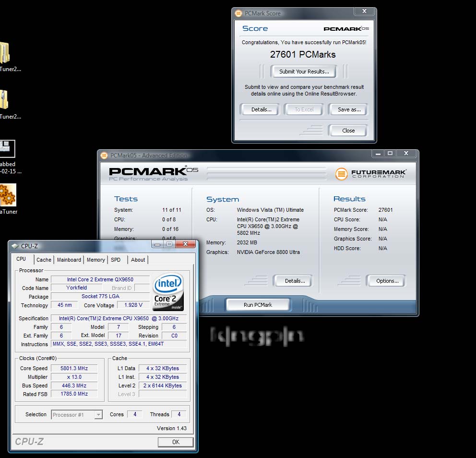Image resolution: width=476 pixels, height=458 pixels.
Task: Click the To Excel button
Action: [x=304, y=109]
